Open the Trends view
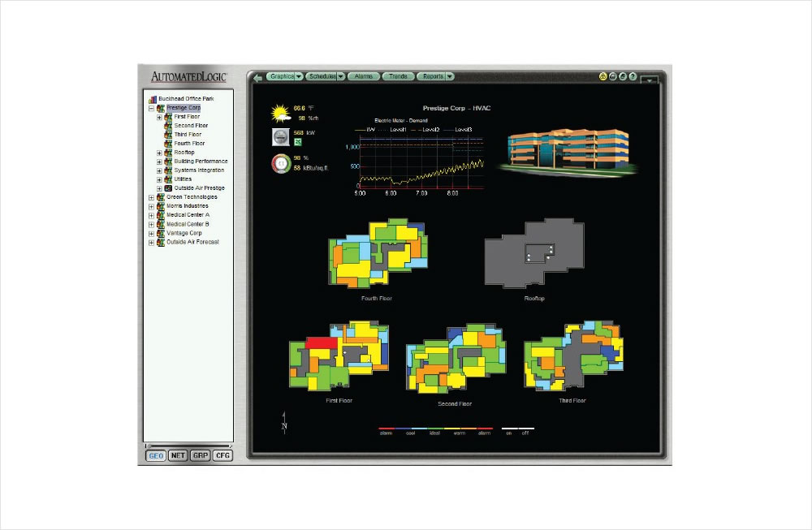The image size is (812, 530). click(x=398, y=76)
